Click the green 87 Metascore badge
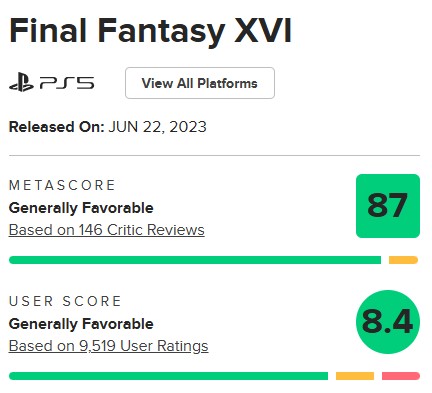This screenshot has width=432, height=393. click(388, 206)
